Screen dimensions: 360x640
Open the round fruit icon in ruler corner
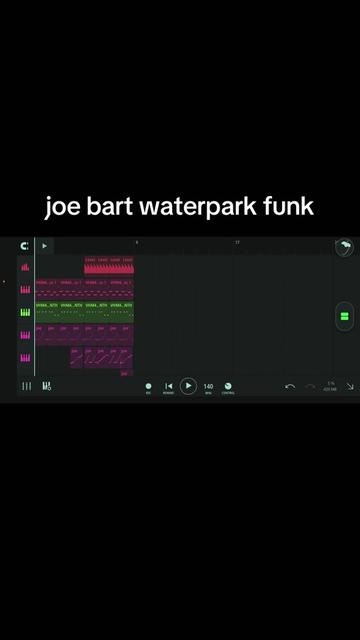coord(344,247)
